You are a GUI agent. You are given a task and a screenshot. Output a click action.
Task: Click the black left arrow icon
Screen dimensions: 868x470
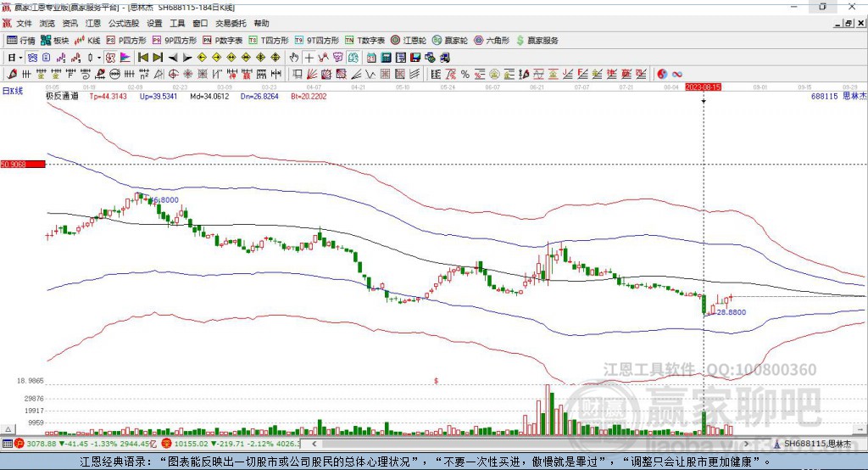pos(173,58)
